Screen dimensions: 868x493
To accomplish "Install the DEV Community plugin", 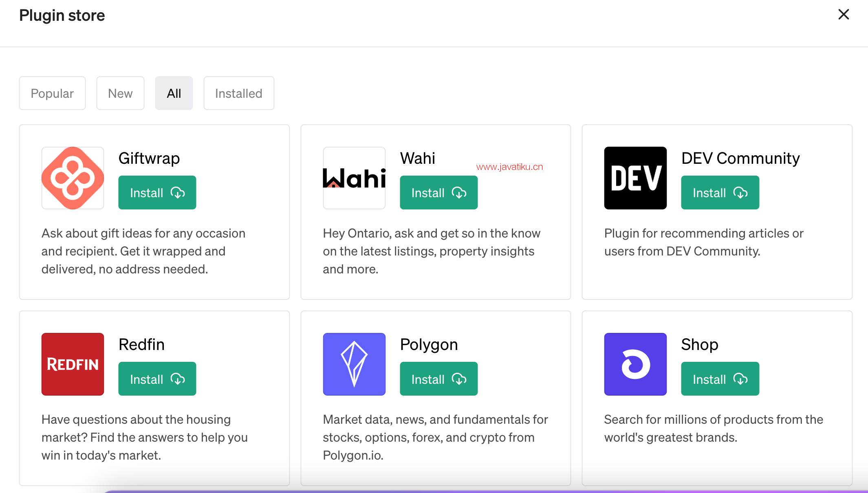I will (720, 193).
